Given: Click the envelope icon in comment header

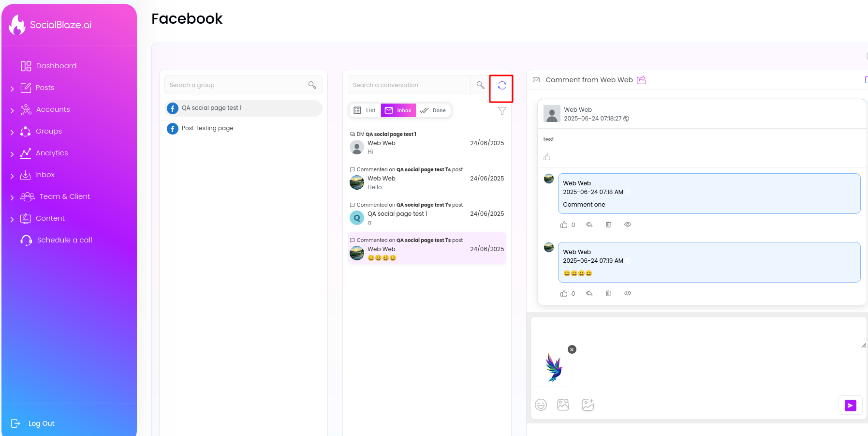Looking at the screenshot, I should point(536,80).
